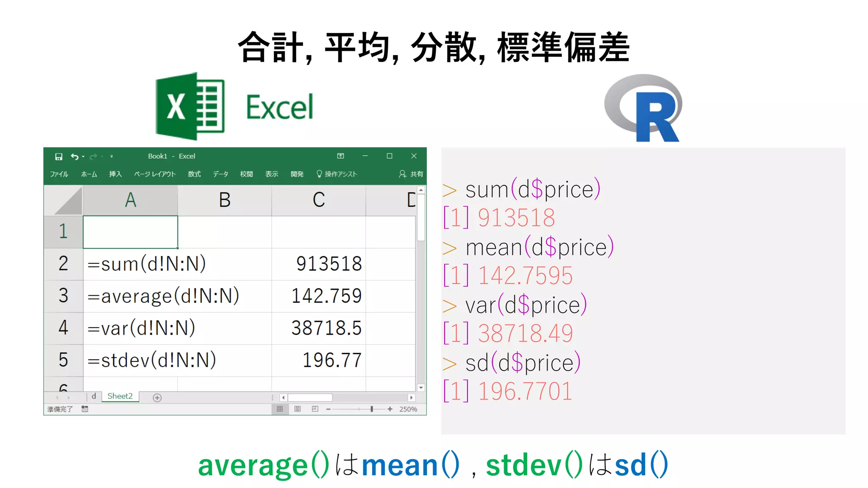Minimize the Excel window
The width and height of the screenshot is (868, 488).
click(x=365, y=156)
